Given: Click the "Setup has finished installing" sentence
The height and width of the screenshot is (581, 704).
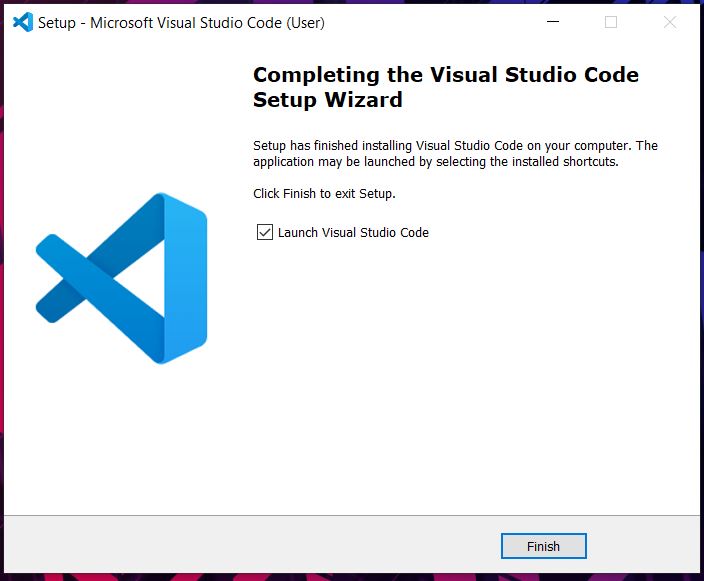Looking at the screenshot, I should coord(455,146).
